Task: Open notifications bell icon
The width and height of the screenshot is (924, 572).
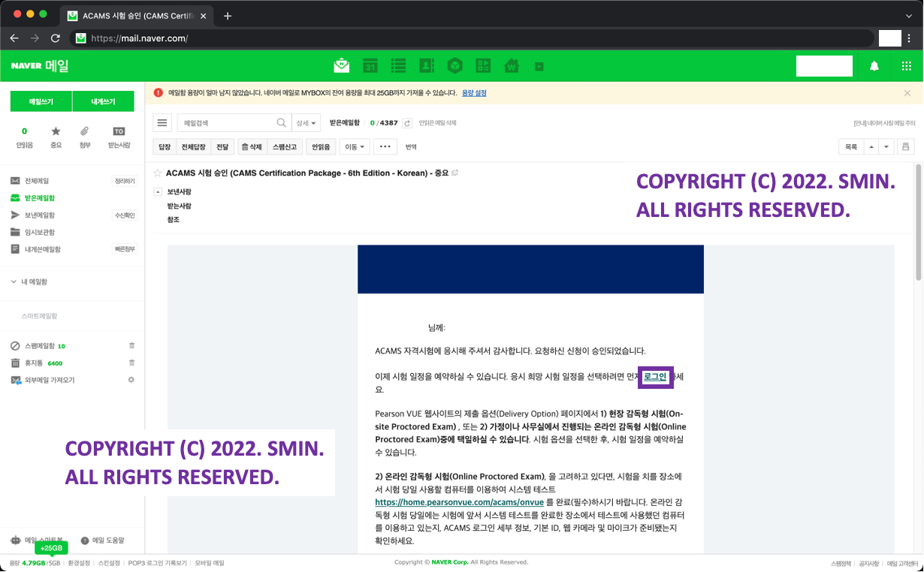Action: [x=874, y=66]
